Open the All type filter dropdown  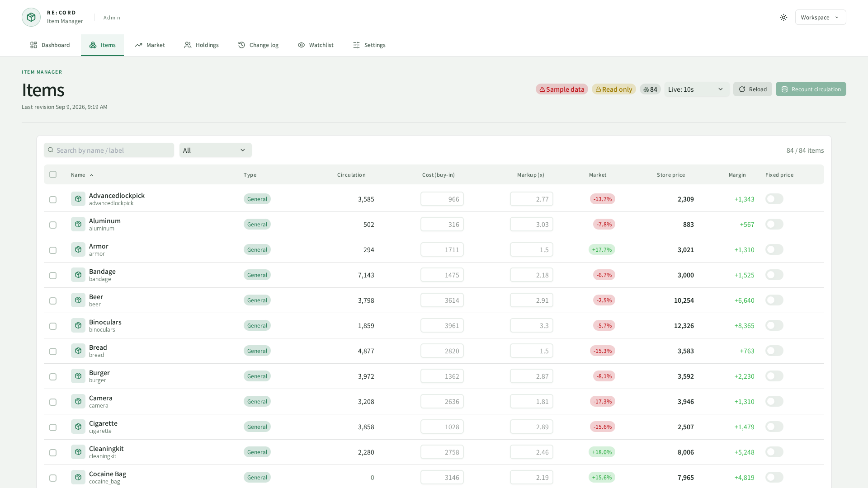(x=216, y=150)
